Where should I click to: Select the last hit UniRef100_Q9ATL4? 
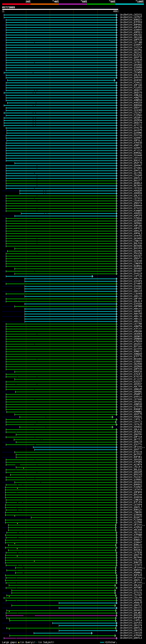pyautogui.click(x=131, y=638)
